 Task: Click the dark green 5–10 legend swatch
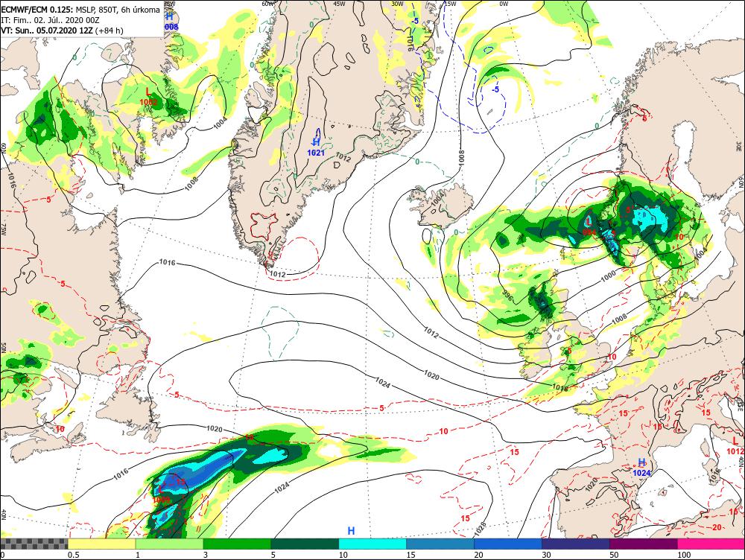(305, 544)
